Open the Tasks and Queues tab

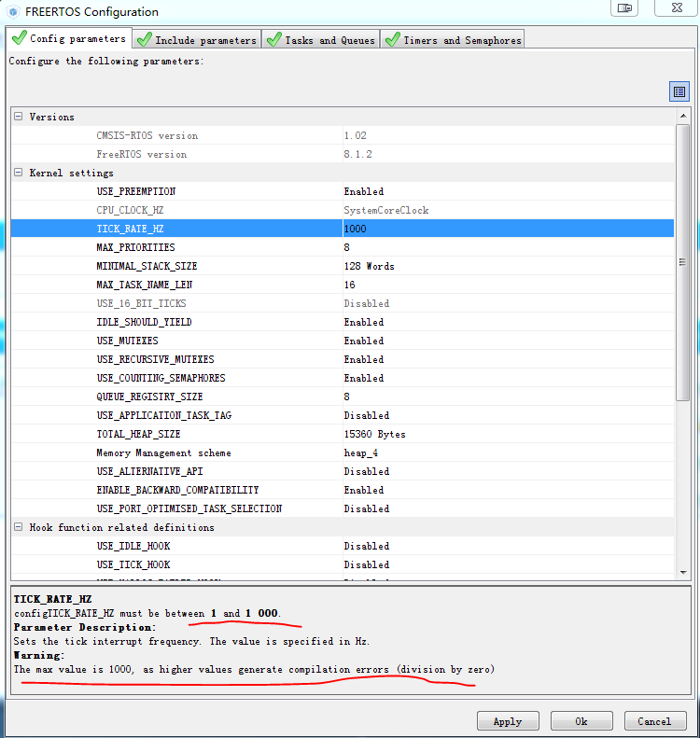click(320, 40)
